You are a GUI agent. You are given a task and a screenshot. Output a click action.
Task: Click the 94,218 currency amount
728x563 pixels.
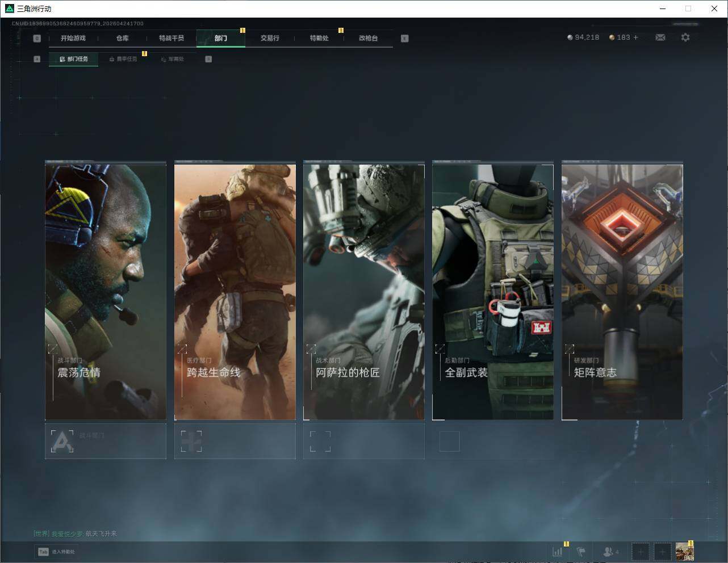pos(587,37)
